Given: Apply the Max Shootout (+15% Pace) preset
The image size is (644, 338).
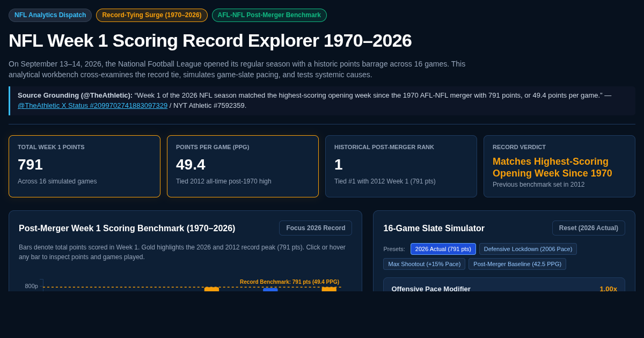Looking at the screenshot, I should tap(424, 264).
